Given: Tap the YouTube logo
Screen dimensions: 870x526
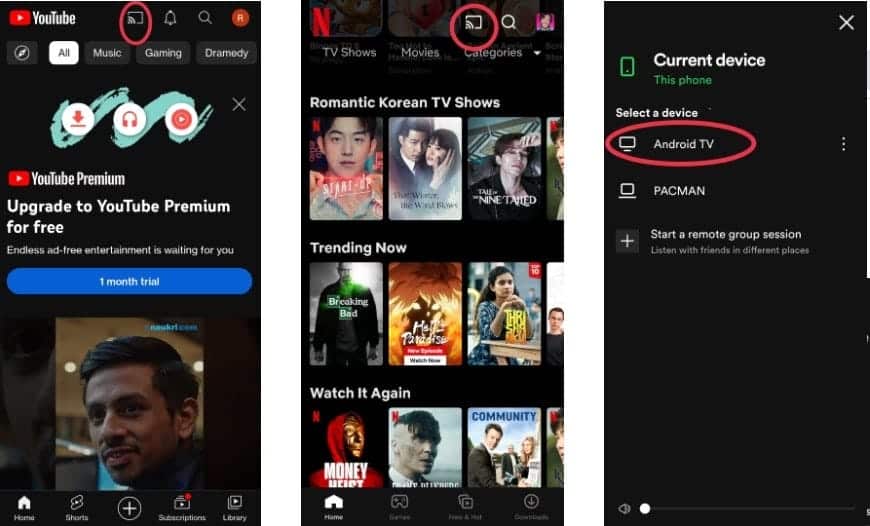Looking at the screenshot, I should click(x=42, y=18).
